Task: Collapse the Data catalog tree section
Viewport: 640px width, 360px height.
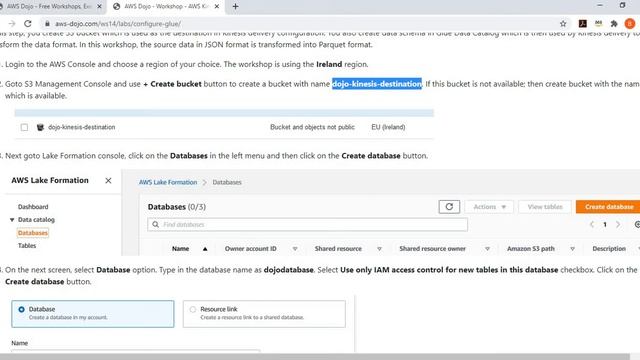Action: 12,220
